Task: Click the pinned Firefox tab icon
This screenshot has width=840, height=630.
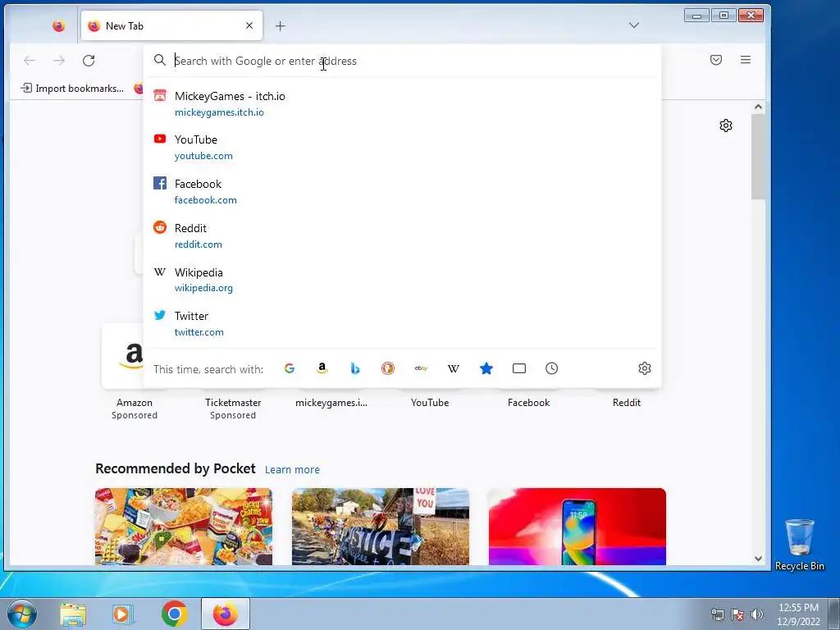Action: (x=58, y=25)
